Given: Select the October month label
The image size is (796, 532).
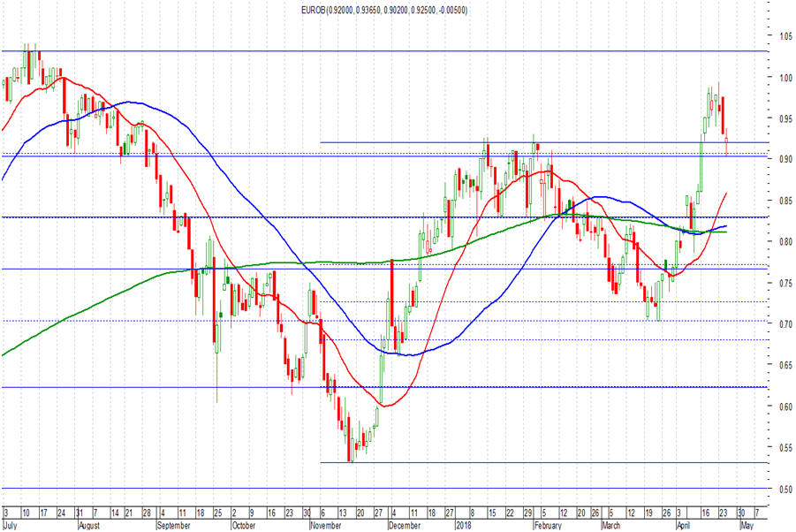Looking at the screenshot, I should tap(244, 526).
